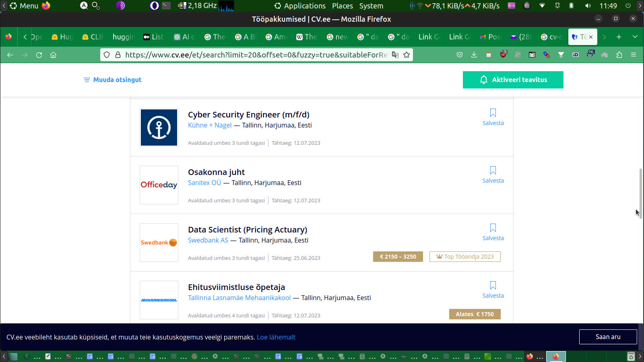Open the iD extension icon

tap(576, 55)
